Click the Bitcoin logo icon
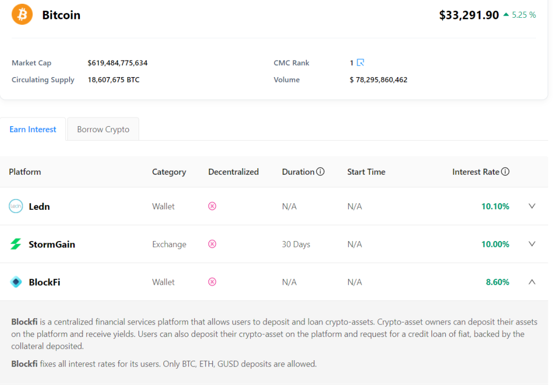The image size is (557, 392). click(22, 15)
